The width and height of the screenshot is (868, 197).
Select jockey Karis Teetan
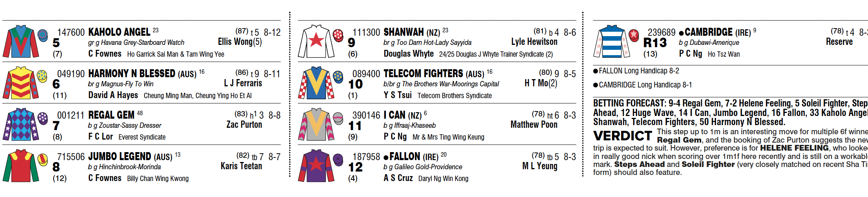241,166
